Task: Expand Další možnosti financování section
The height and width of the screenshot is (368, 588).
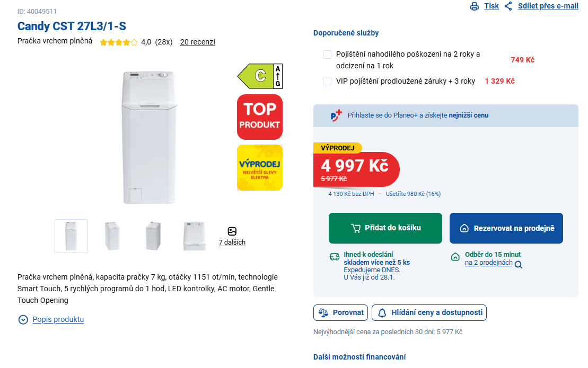Action: pyautogui.click(x=359, y=357)
